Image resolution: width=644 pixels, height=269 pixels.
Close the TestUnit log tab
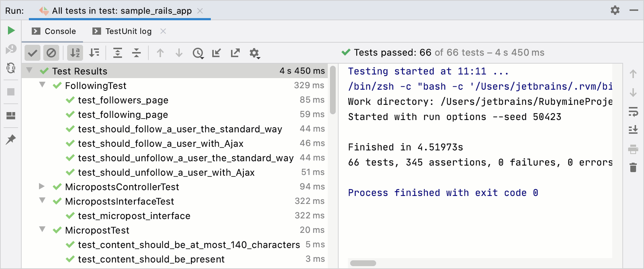[163, 31]
